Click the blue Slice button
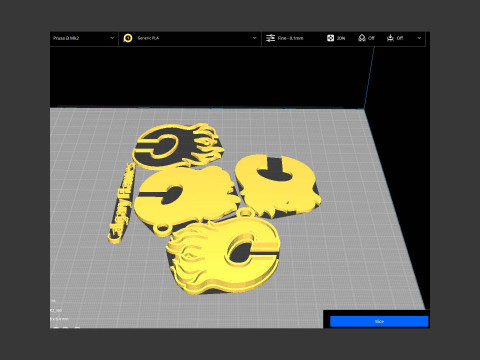The width and height of the screenshot is (480, 360). (379, 321)
